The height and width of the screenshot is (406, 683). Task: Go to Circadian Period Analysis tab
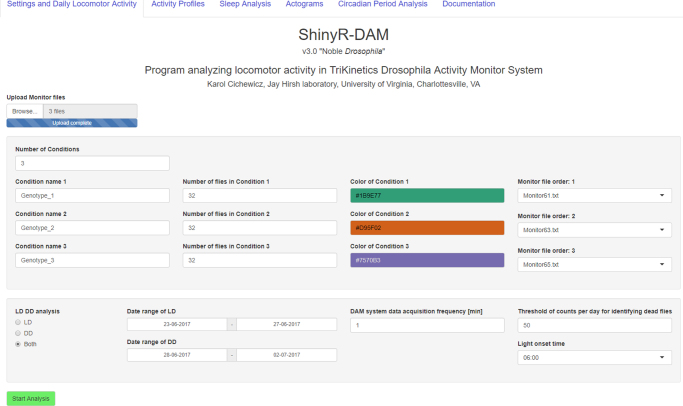click(x=382, y=4)
